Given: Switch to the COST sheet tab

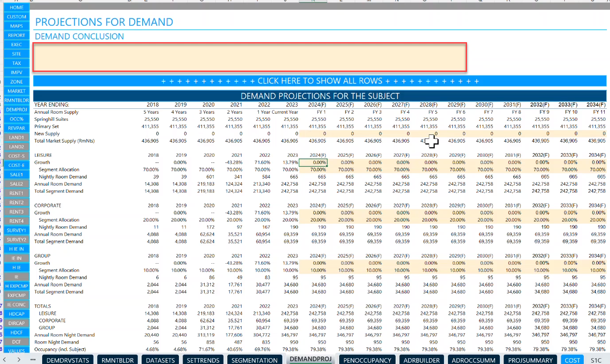Looking at the screenshot, I should click(572, 360).
